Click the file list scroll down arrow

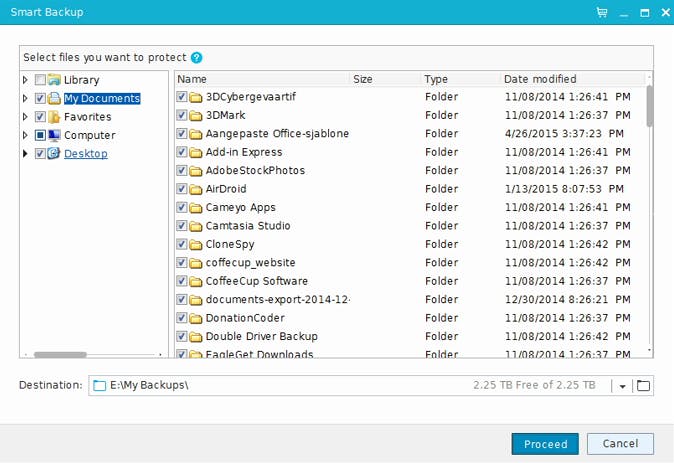click(649, 351)
